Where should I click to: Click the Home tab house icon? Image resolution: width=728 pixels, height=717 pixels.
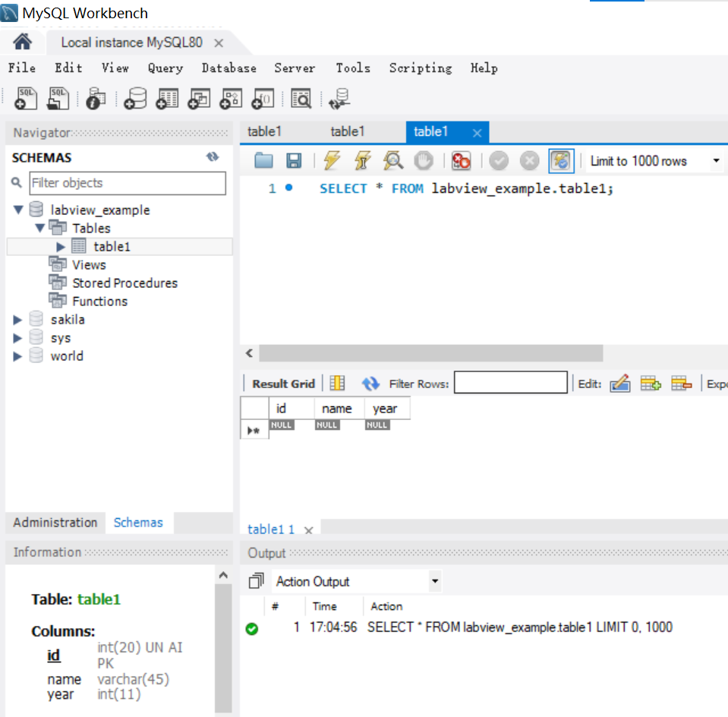[22, 42]
